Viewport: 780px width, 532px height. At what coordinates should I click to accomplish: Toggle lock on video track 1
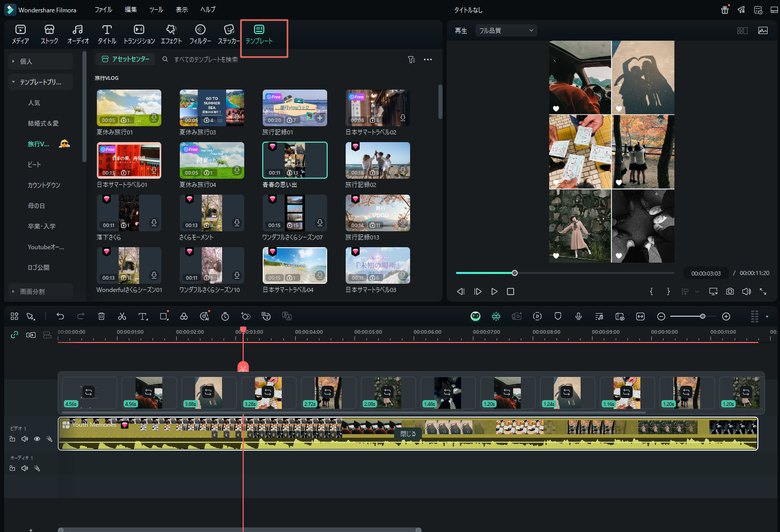12,439
